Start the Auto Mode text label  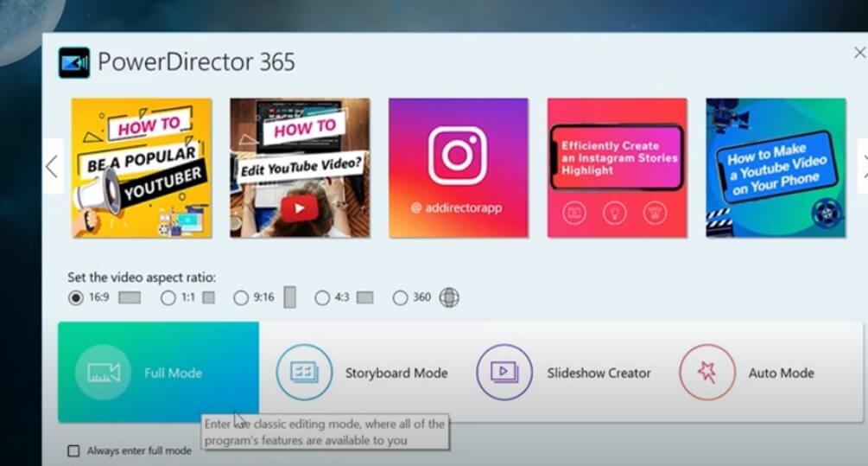pyautogui.click(x=781, y=373)
